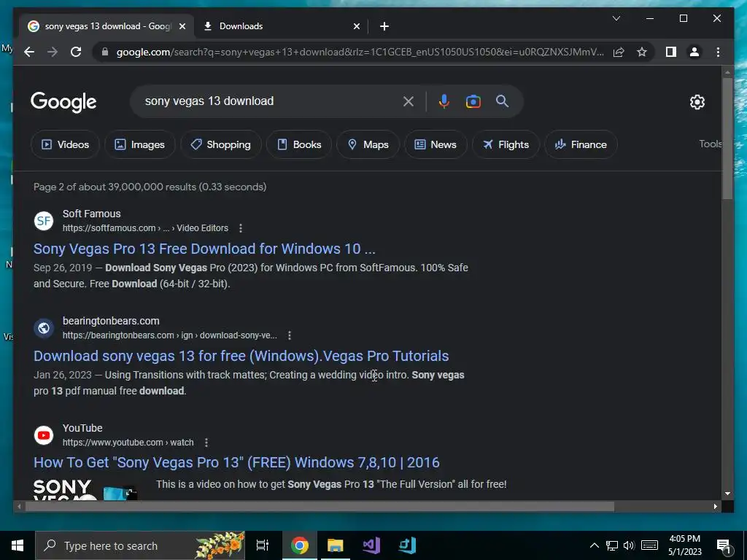
Task: Open the Finance filter
Action: click(581, 144)
